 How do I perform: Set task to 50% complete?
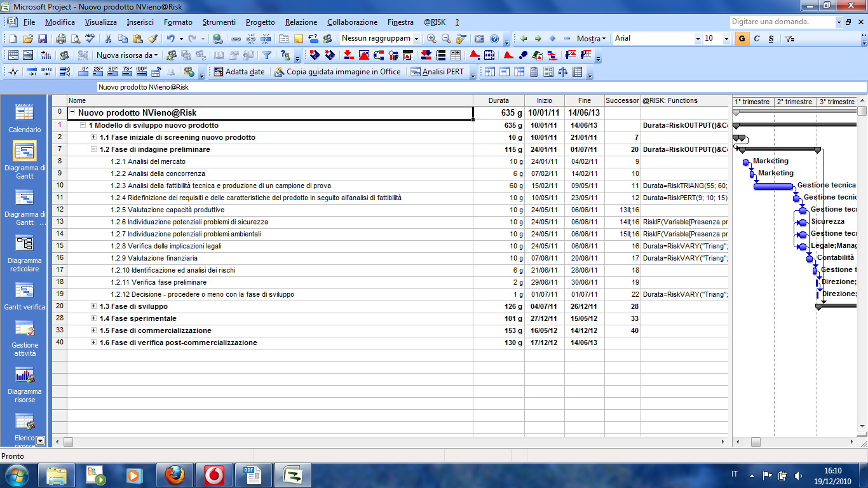tap(112, 71)
